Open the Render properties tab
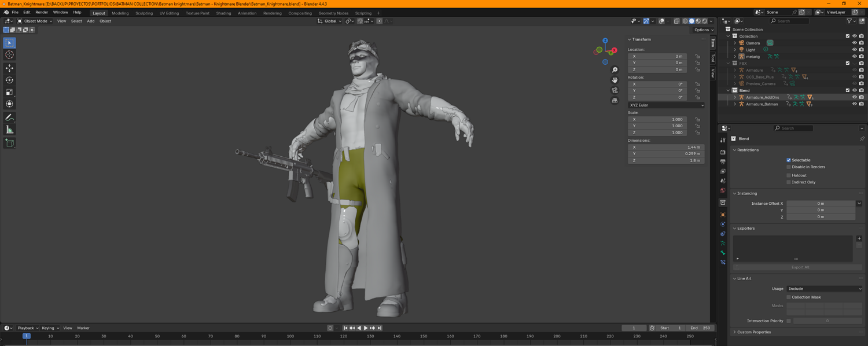Image resolution: width=868 pixels, height=346 pixels. click(723, 152)
